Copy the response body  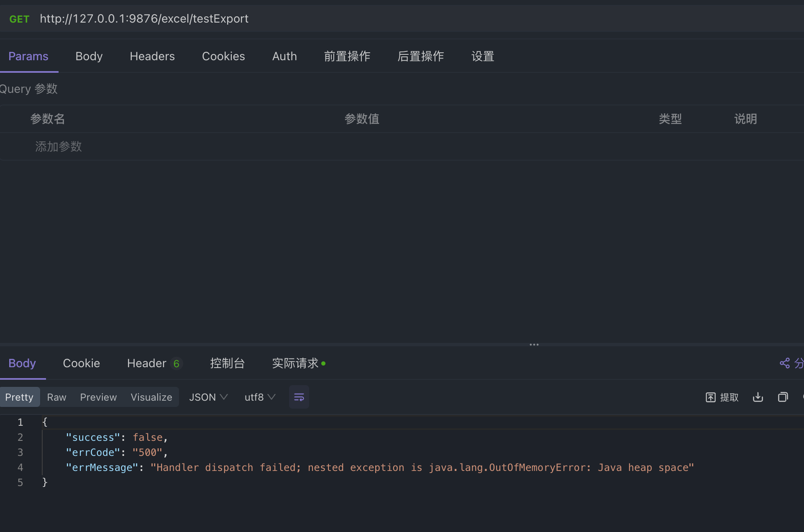pyautogui.click(x=783, y=397)
